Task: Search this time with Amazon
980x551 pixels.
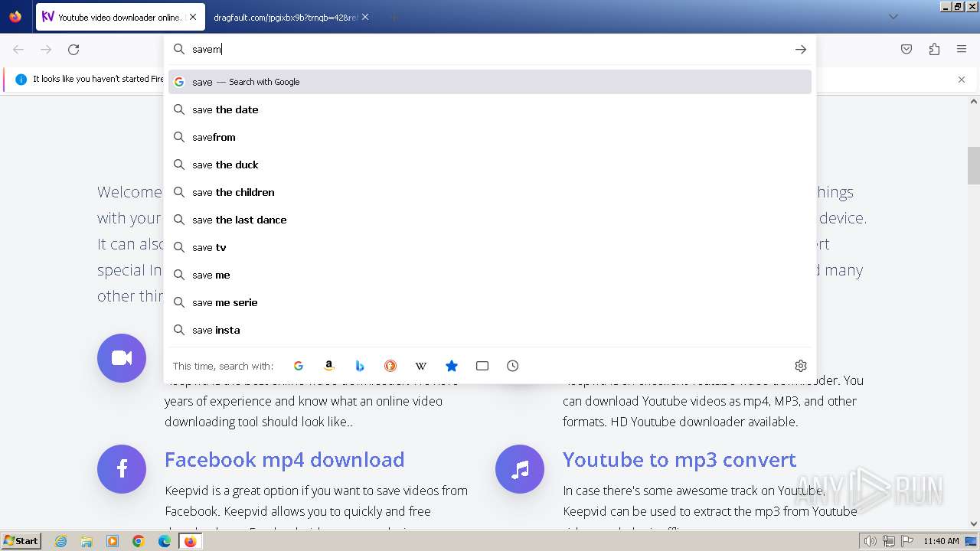Action: [x=329, y=366]
